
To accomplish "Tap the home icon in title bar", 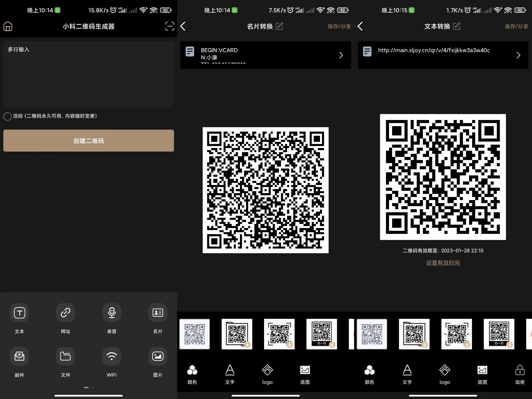I will tap(8, 26).
